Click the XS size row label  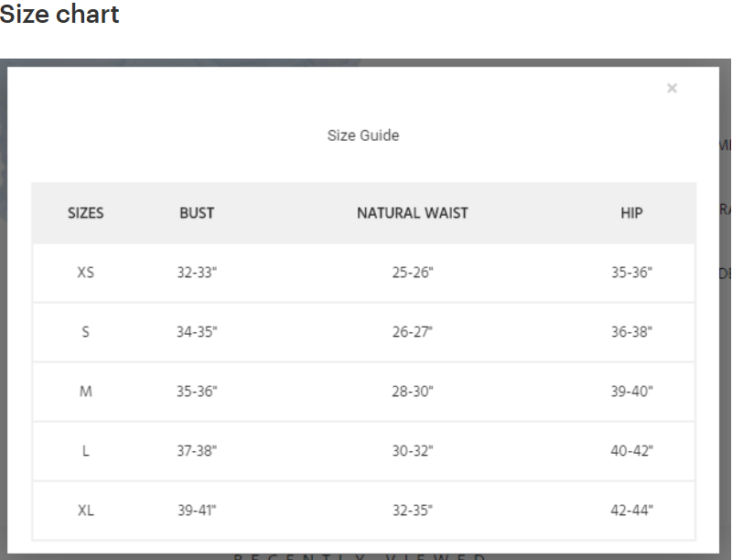coord(85,272)
